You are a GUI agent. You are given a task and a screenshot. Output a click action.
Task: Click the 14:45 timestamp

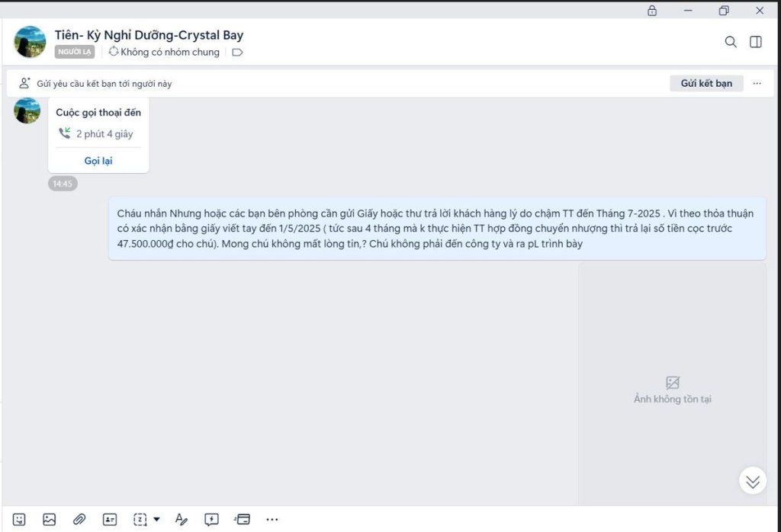pyautogui.click(x=63, y=184)
